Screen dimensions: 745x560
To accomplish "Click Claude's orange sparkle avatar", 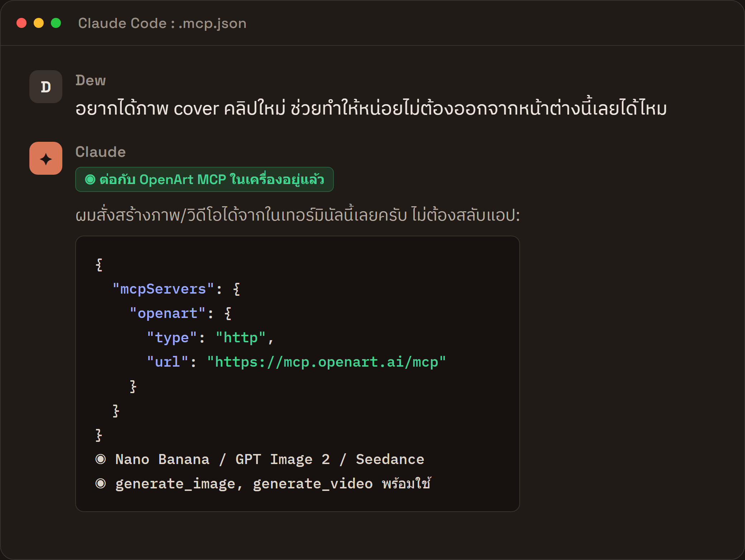I will coord(46,158).
